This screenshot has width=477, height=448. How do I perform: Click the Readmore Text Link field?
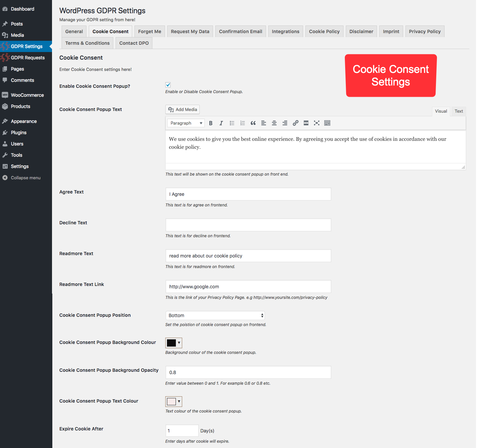pyautogui.click(x=248, y=287)
